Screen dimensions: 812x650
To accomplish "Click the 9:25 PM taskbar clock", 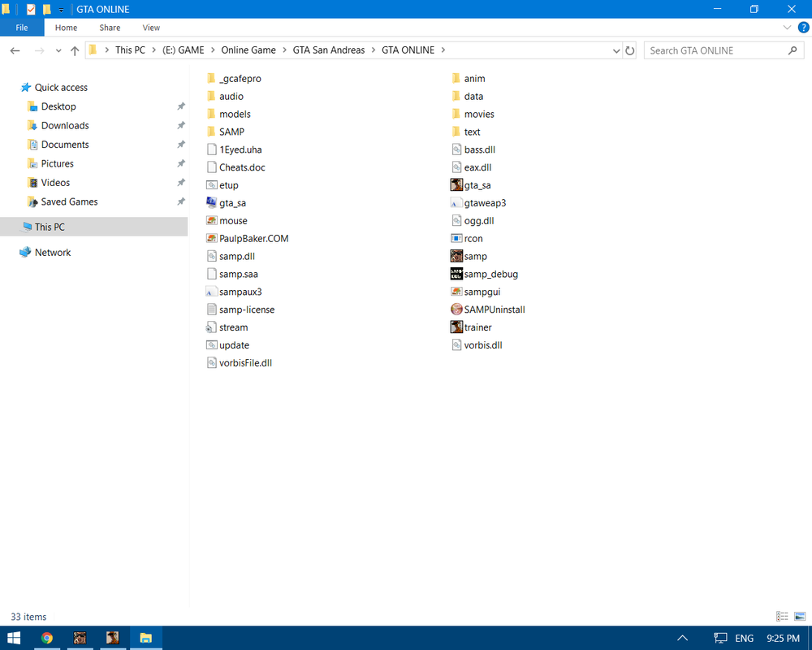I will tap(783, 638).
